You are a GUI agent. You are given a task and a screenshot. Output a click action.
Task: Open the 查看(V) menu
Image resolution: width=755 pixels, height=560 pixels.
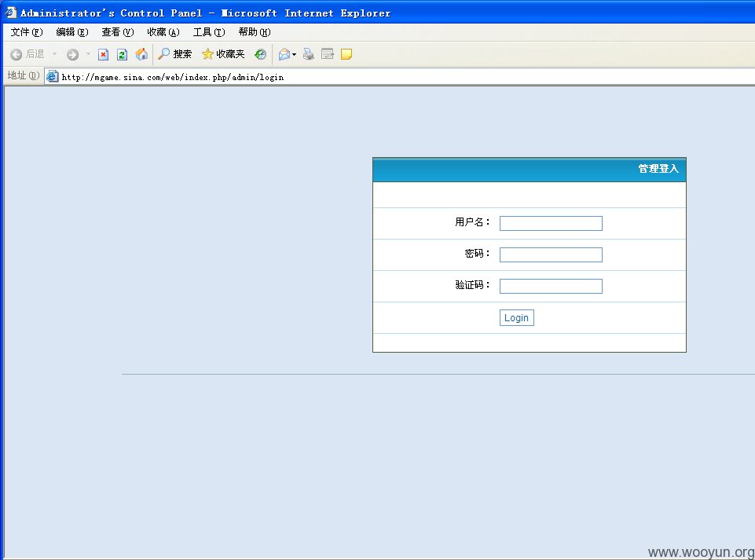118,31
